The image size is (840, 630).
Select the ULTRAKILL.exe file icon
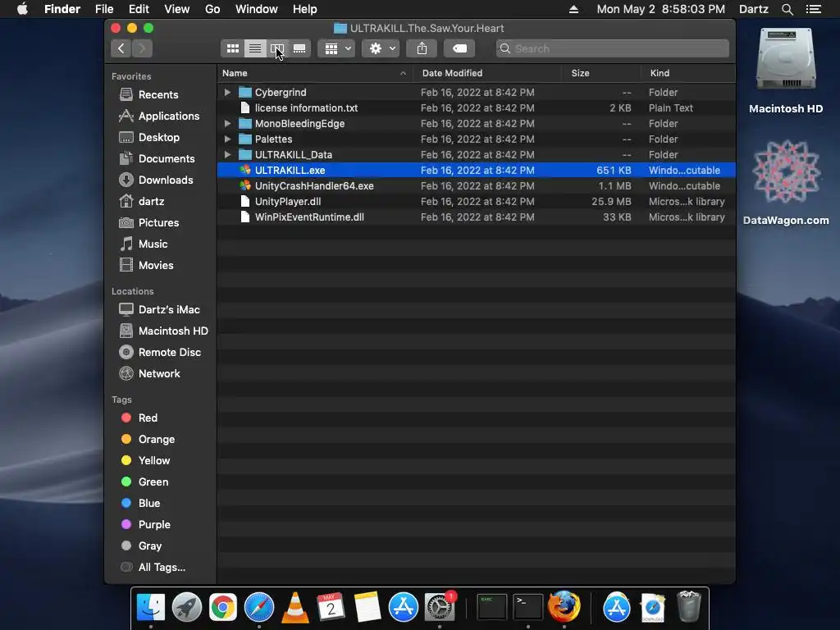point(245,171)
